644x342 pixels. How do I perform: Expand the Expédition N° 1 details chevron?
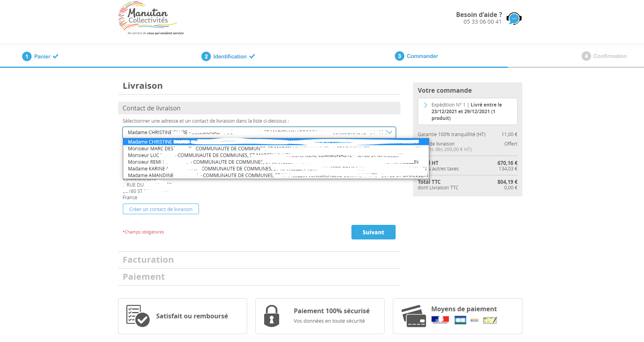426,105
